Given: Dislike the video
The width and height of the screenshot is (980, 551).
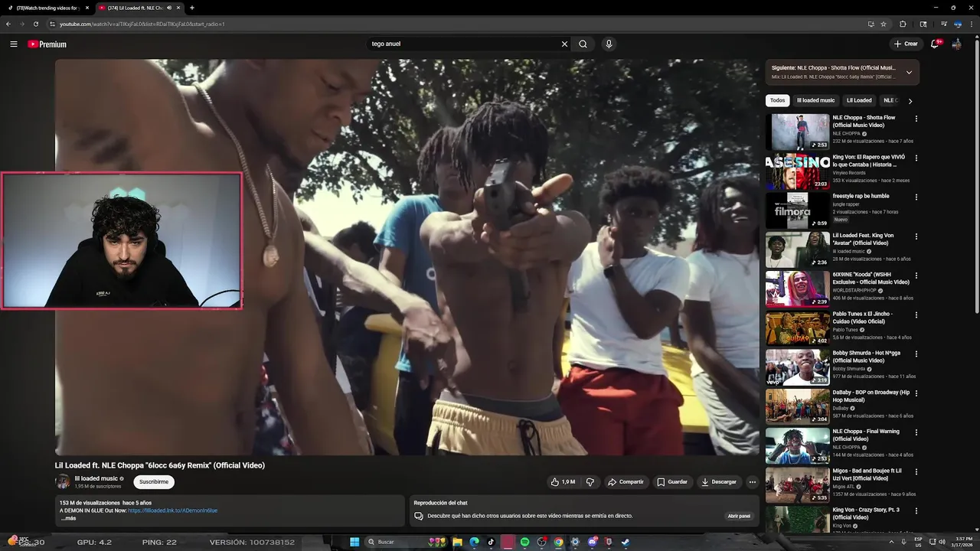Looking at the screenshot, I should (590, 482).
